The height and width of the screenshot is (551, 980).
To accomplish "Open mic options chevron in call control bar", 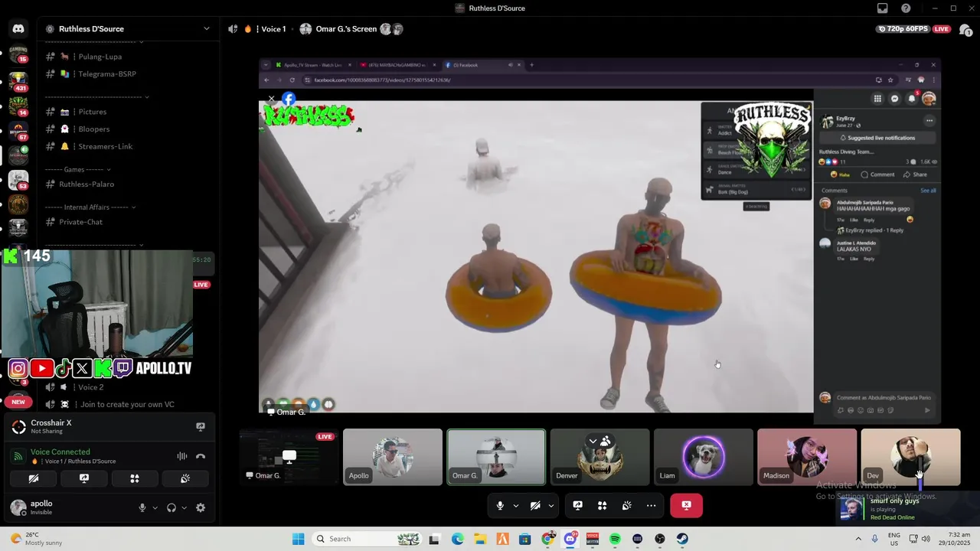I will click(515, 505).
